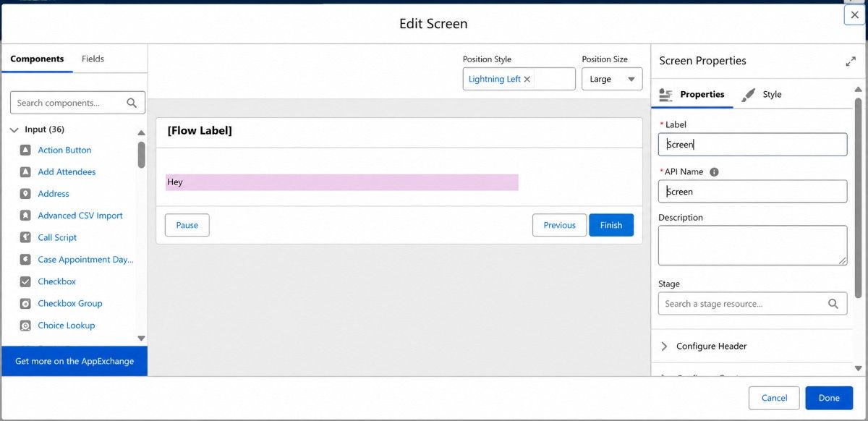Click the Checkbox component icon
The width and height of the screenshot is (868, 421).
[25, 281]
